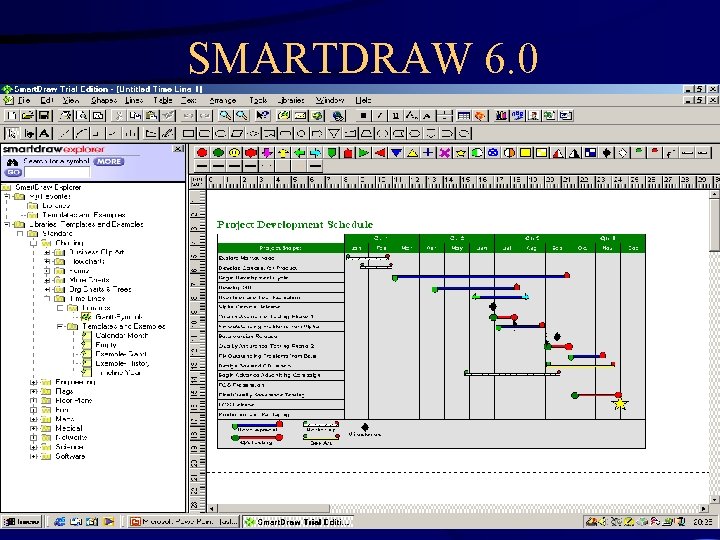This screenshot has height=540, width=720.
Task: Pick the yellow square symbol
Action: 525,152
